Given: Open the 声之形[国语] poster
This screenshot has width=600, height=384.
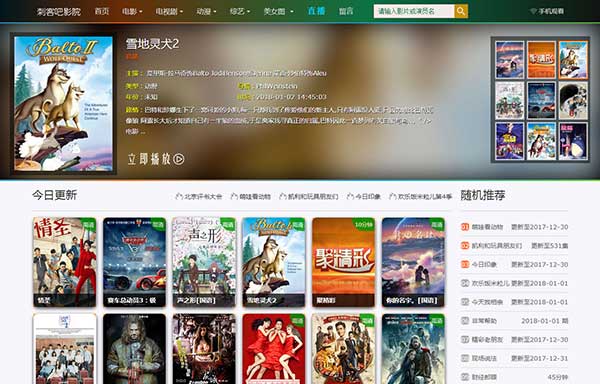Looking at the screenshot, I should pyautogui.click(x=204, y=262).
